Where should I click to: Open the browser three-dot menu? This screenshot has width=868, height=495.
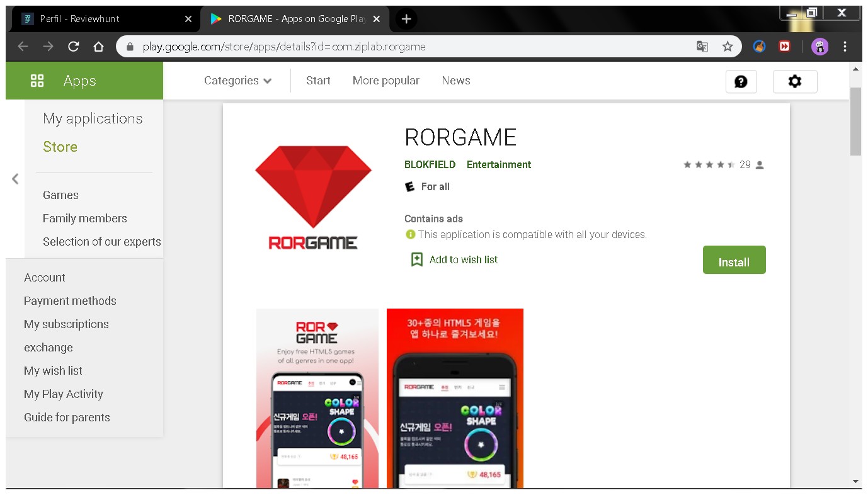[846, 46]
